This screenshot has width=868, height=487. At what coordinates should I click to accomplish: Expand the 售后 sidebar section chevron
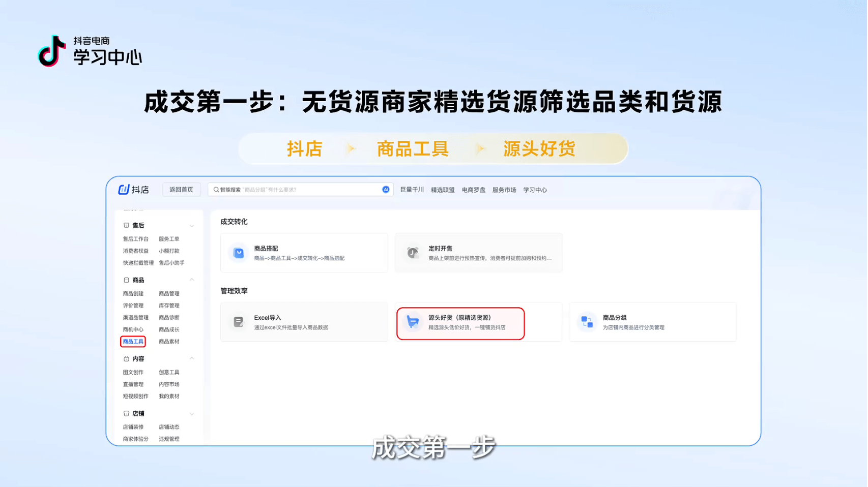tap(192, 226)
